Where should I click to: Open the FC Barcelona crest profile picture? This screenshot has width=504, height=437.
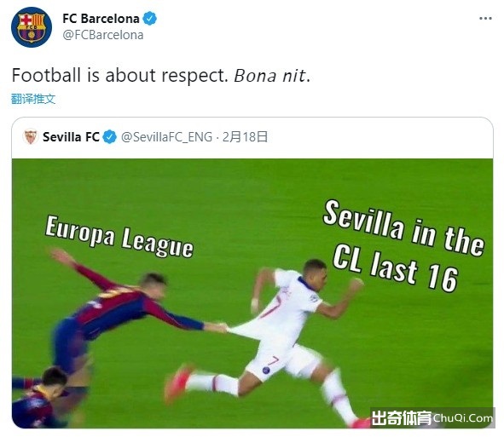coord(32,27)
